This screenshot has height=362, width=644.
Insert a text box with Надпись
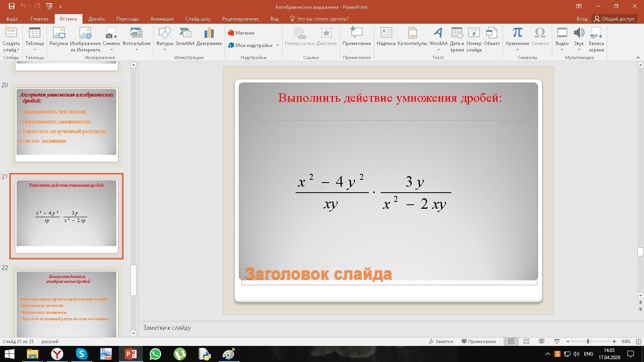pyautogui.click(x=386, y=37)
